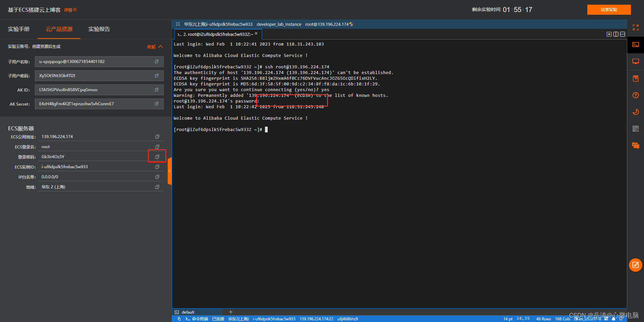The width and height of the screenshot is (644, 322).
Task: Copy the ECS login password Gk3Ir4Oz5Y
Action: pyautogui.click(x=157, y=157)
